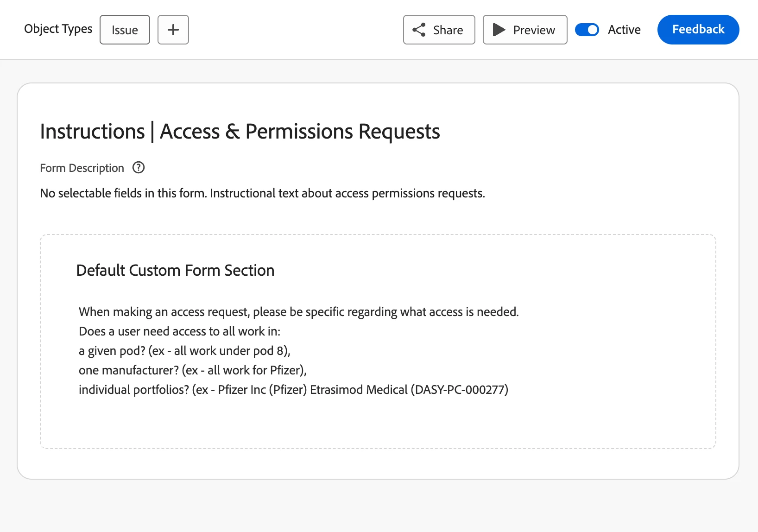The image size is (758, 532).
Task: Click the line about making an access request
Action: point(298,312)
